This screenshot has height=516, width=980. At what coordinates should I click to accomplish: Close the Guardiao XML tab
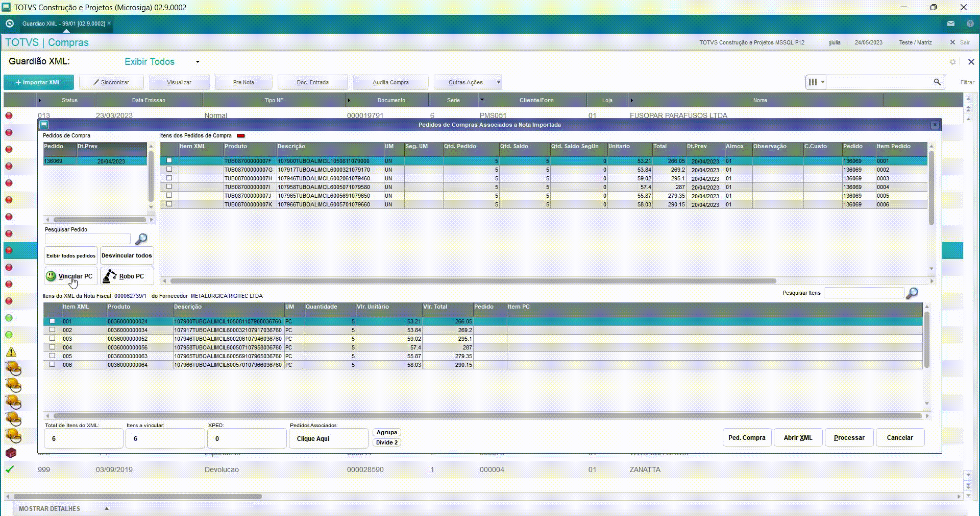coord(109,23)
